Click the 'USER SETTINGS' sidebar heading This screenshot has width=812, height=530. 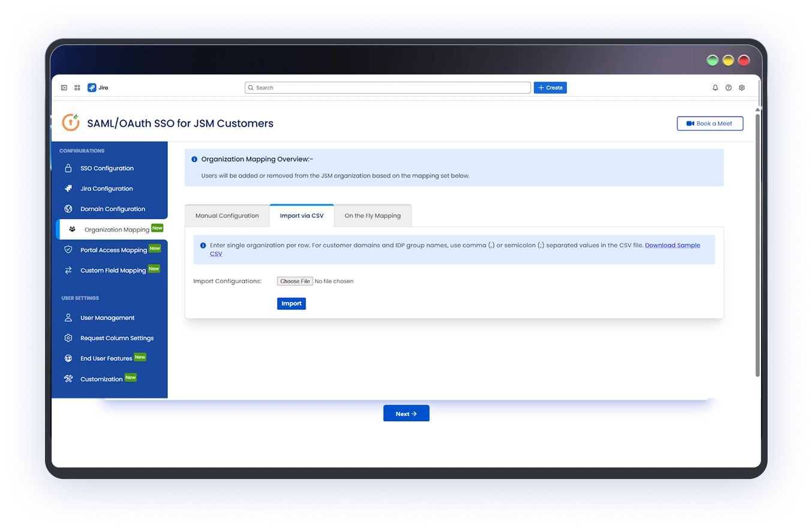(80, 298)
